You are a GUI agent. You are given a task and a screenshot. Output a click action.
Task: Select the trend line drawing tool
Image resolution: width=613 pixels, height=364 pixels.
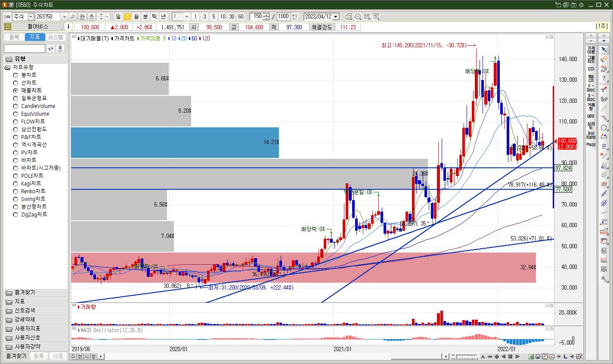(604, 109)
